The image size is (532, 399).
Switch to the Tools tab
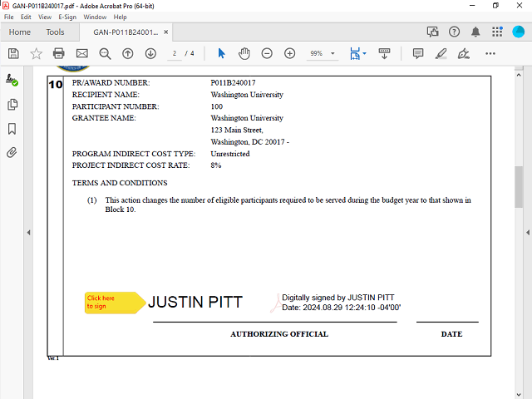(x=55, y=32)
